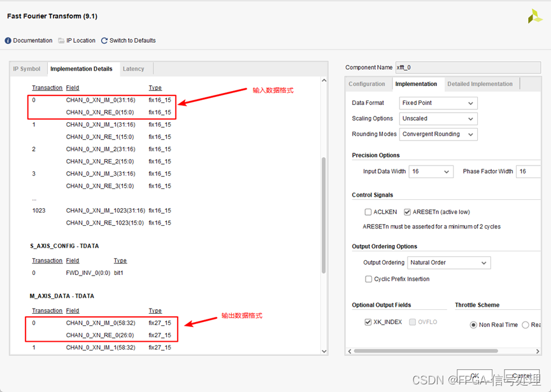The width and height of the screenshot is (551, 392).
Task: Toggle ARESETn (active low) checkbox
Action: click(x=407, y=212)
